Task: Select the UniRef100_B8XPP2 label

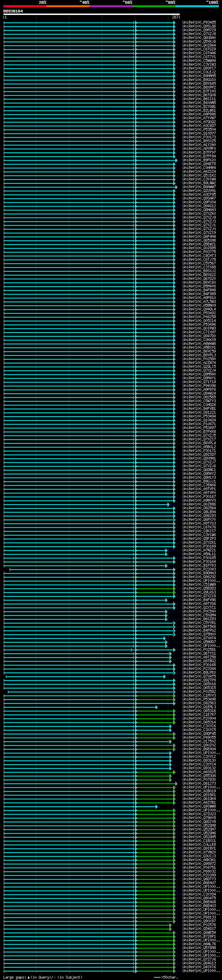Action: 199,88
